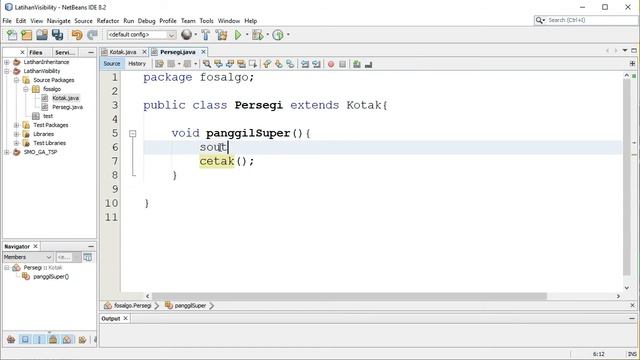Toggle Rectangular Selection in editor toolbar
This screenshot has height=360, width=640.
[x=253, y=64]
